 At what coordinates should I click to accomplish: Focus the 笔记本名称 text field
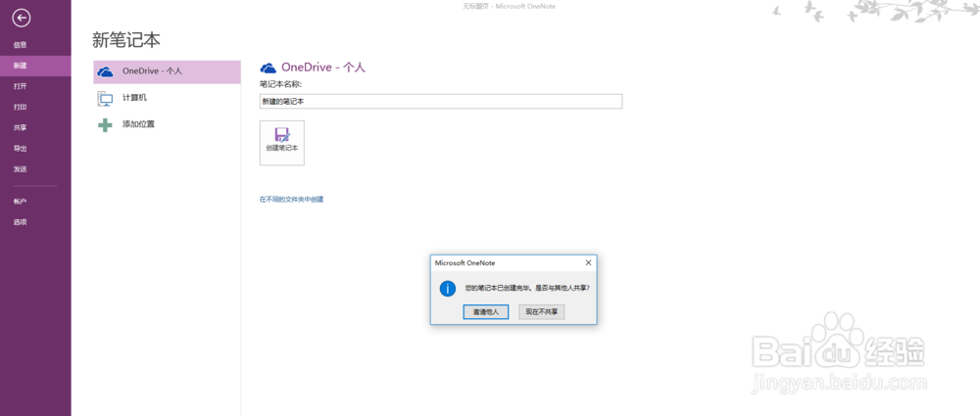[441, 101]
